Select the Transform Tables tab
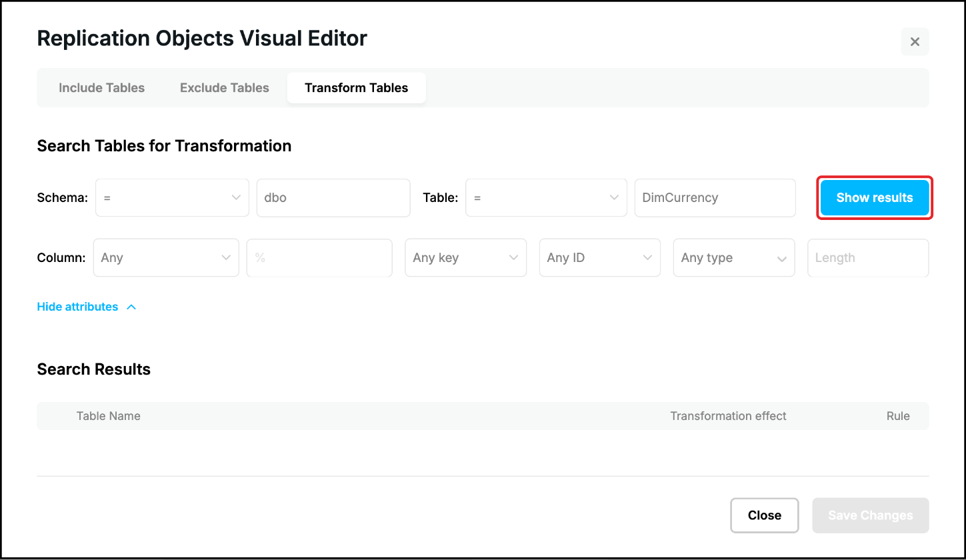Image resolution: width=966 pixels, height=560 pixels. click(x=356, y=88)
